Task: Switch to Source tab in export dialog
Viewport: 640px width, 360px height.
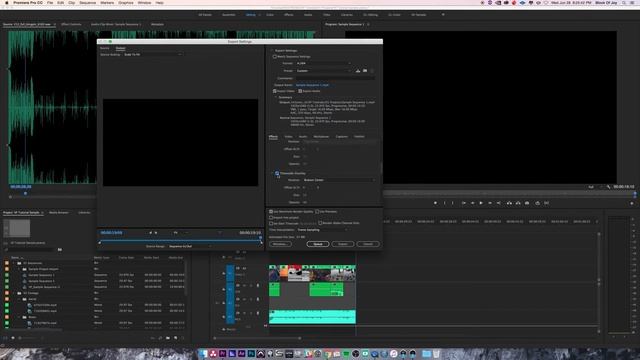Action: click(x=105, y=48)
